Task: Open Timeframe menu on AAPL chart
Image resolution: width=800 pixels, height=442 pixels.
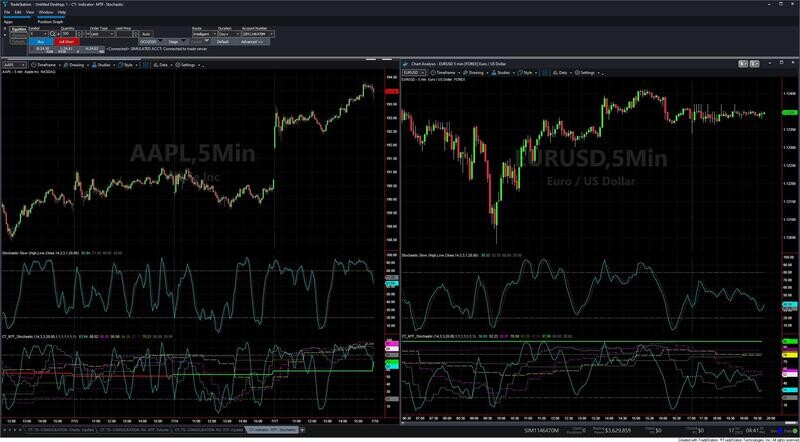Action: tap(44, 65)
